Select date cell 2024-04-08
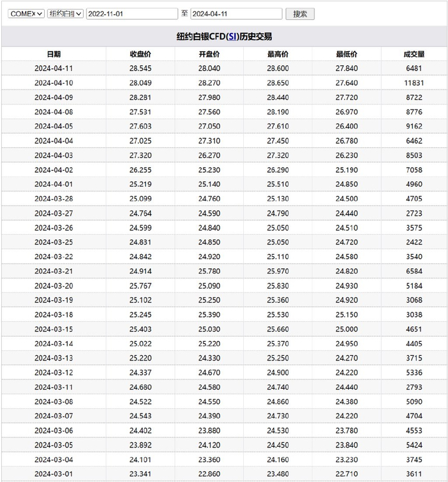Image resolution: width=448 pixels, height=482 pixels. point(54,112)
